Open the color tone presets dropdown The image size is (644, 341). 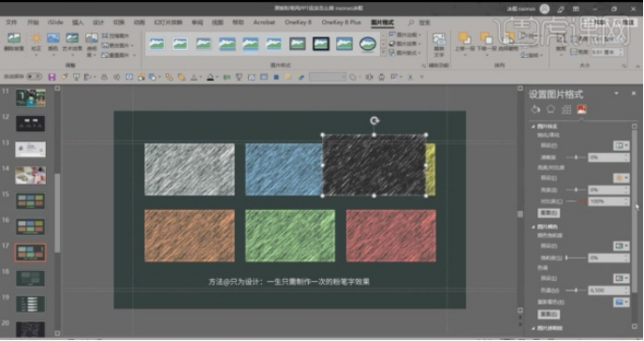(x=621, y=278)
